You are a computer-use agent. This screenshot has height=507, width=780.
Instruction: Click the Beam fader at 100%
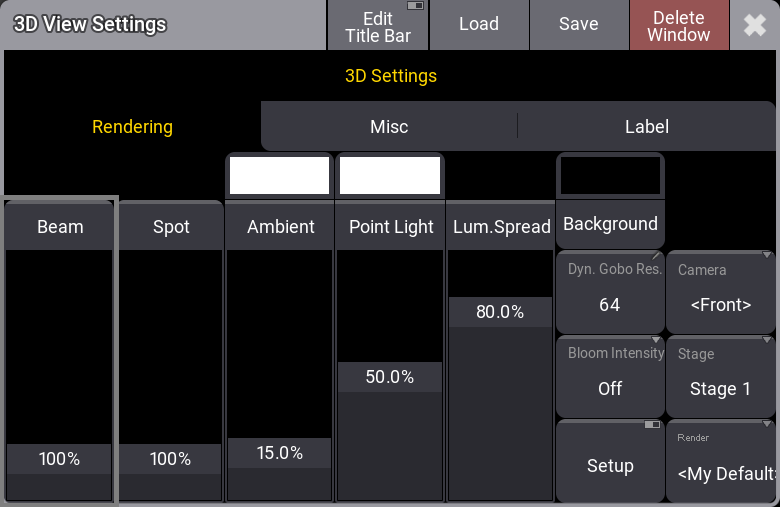[60, 459]
